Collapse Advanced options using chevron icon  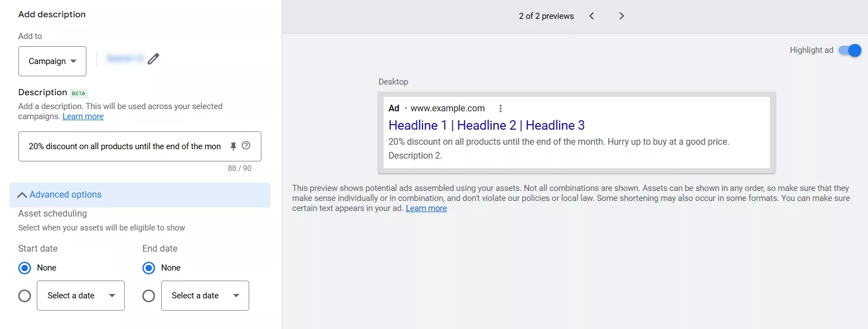click(x=22, y=195)
